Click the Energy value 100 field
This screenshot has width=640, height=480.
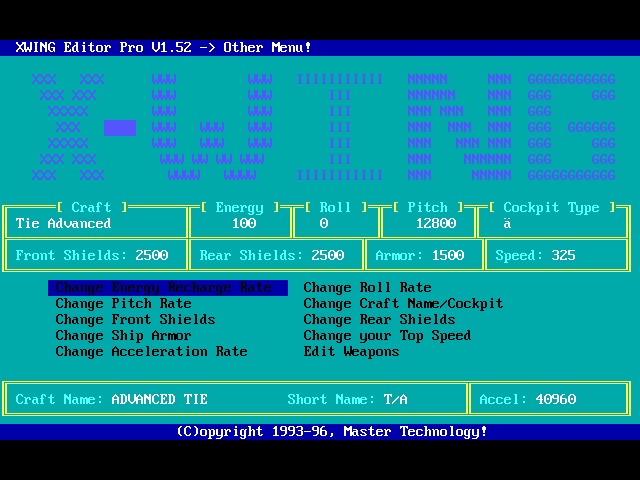click(241, 223)
